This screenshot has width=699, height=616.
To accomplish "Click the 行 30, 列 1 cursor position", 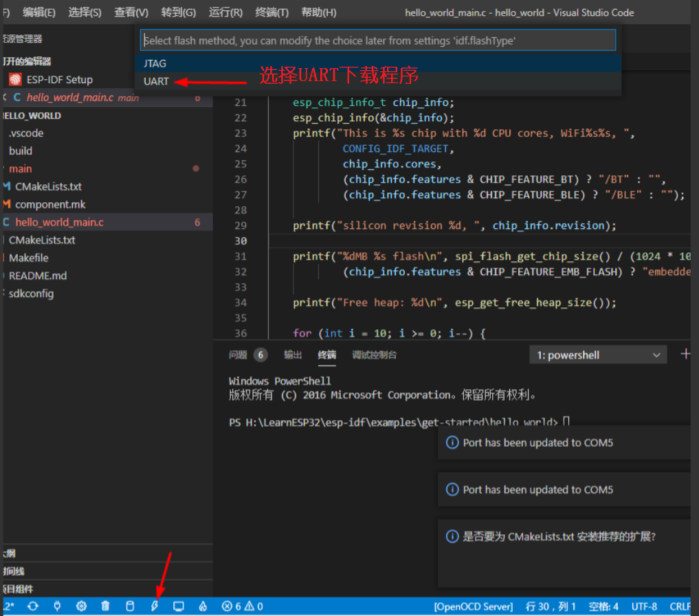I will pyautogui.click(x=551, y=606).
